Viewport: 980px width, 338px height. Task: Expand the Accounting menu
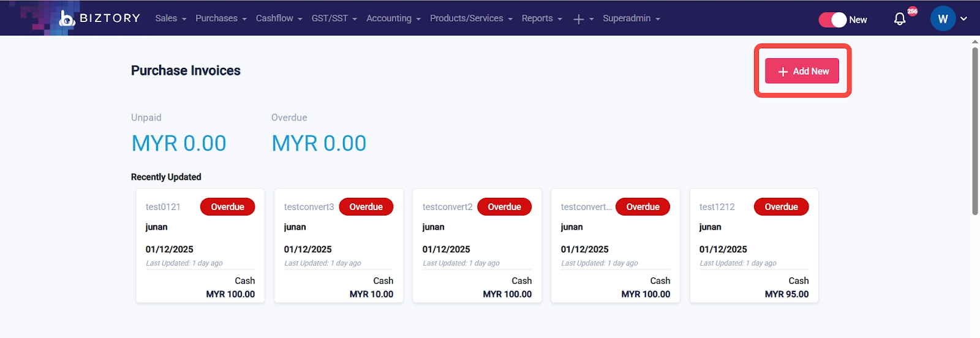[x=394, y=18]
